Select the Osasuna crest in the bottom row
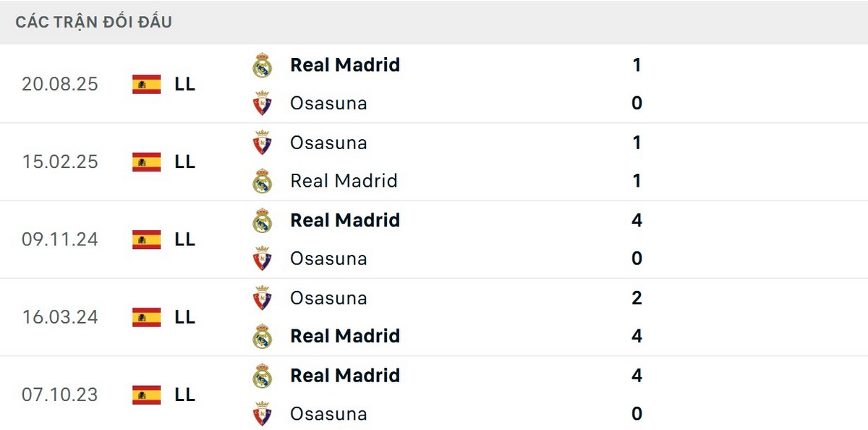The height and width of the screenshot is (430, 868). tap(262, 413)
